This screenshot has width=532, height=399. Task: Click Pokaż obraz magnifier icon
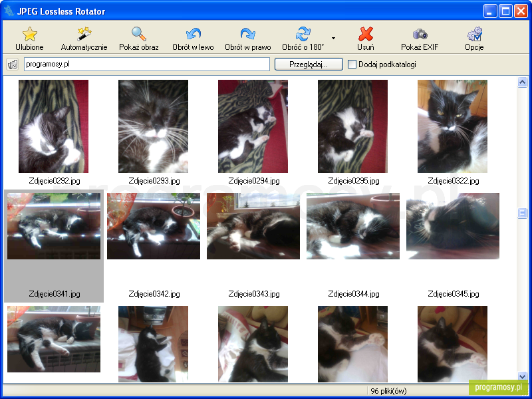pyautogui.click(x=139, y=34)
